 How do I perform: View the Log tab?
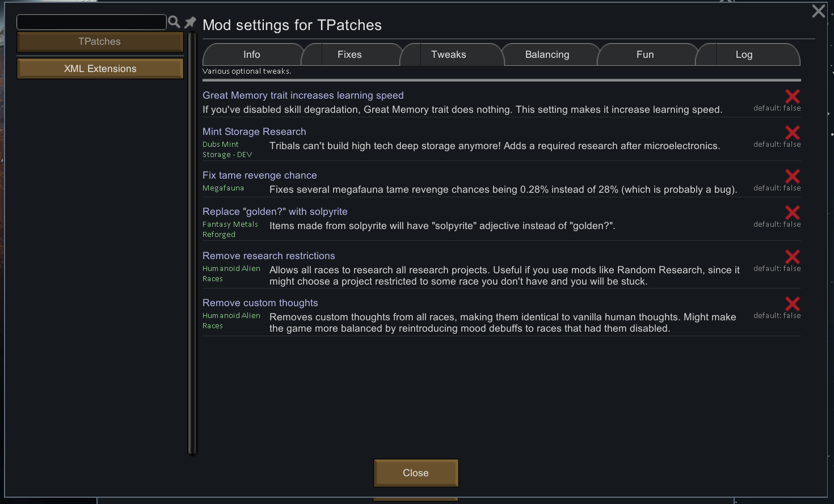tap(744, 54)
